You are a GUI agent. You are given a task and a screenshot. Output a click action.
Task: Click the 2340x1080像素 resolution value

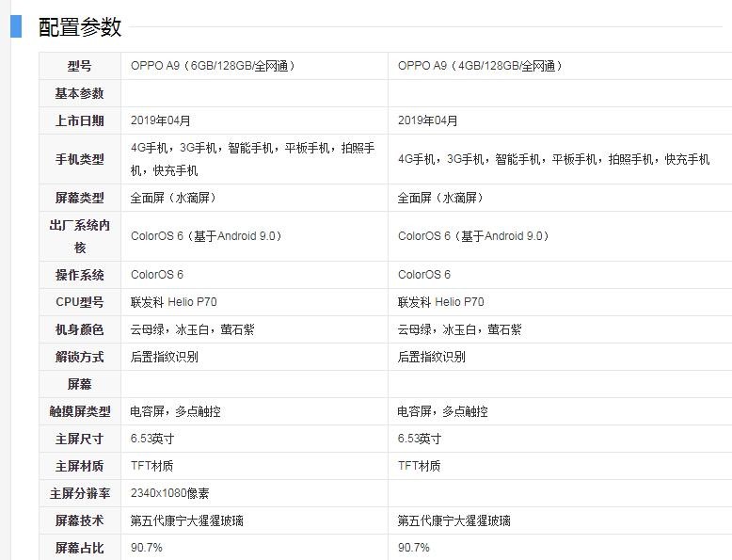pos(170,493)
